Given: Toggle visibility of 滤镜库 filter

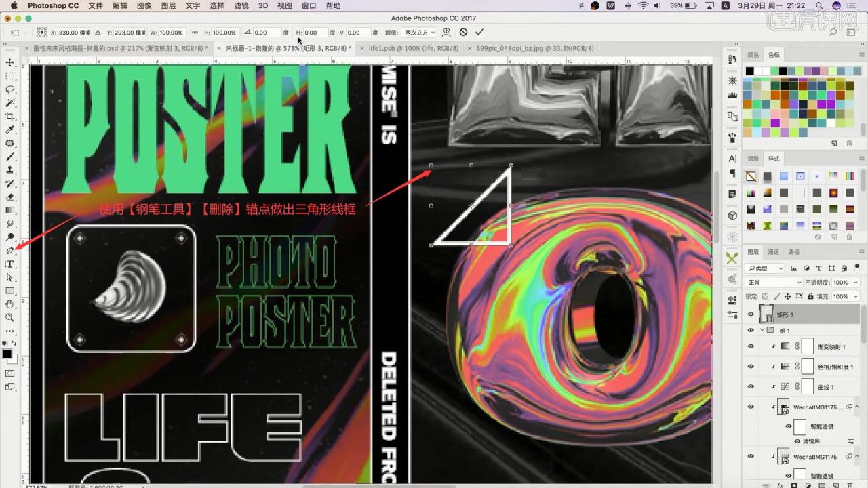Looking at the screenshot, I should pyautogui.click(x=797, y=441).
